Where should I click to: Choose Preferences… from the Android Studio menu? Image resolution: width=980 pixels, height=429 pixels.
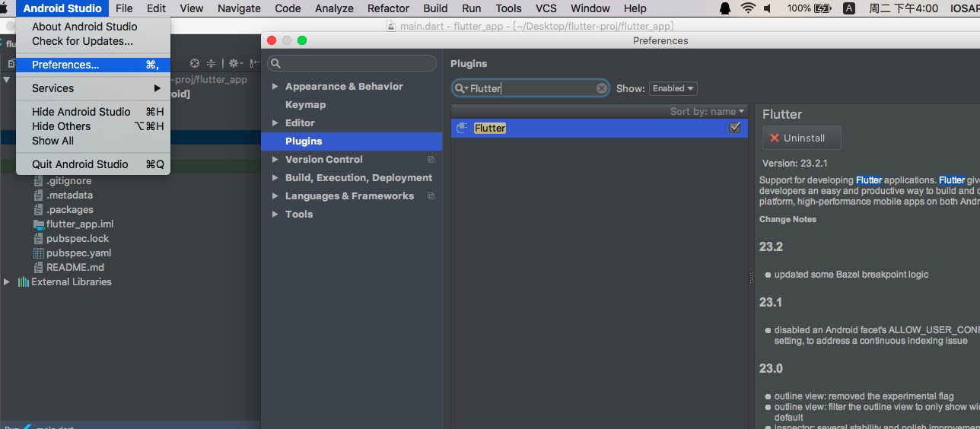point(93,65)
